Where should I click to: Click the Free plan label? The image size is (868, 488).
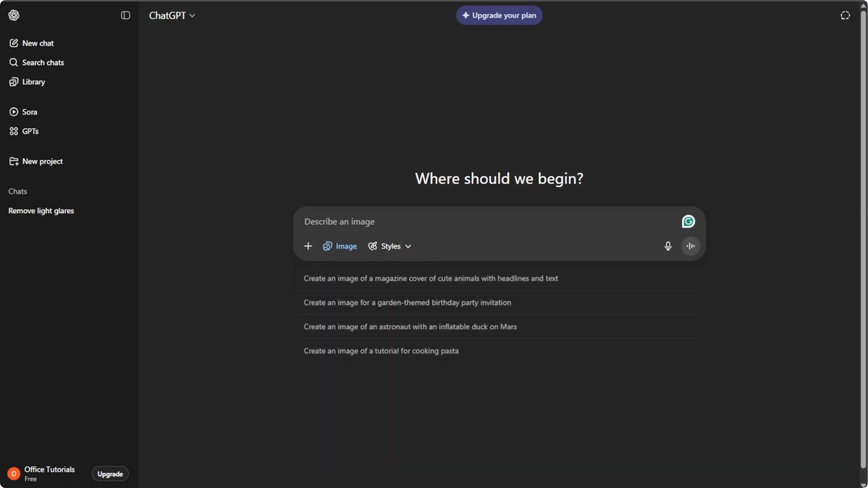click(x=30, y=479)
